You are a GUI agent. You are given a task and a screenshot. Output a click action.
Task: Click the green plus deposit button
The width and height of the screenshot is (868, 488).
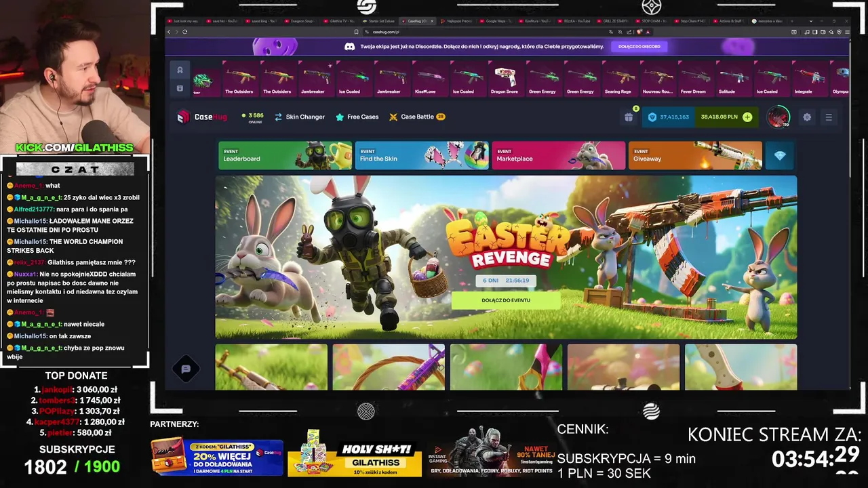(747, 117)
